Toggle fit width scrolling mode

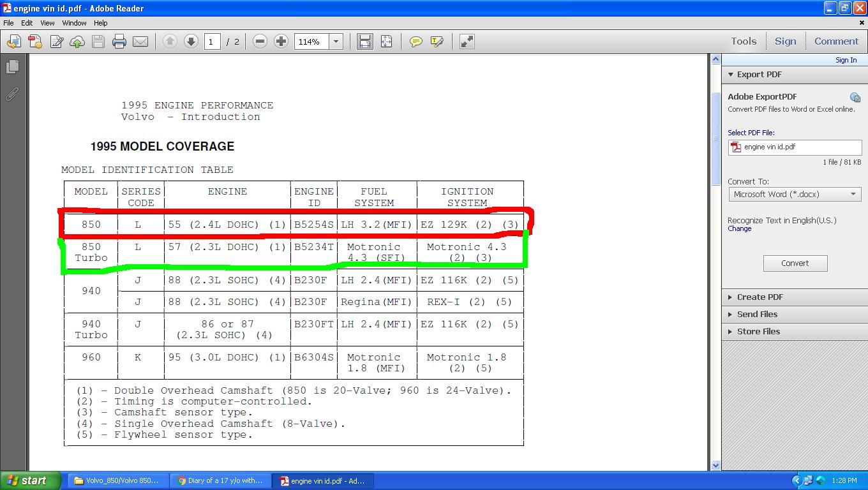click(x=365, y=41)
